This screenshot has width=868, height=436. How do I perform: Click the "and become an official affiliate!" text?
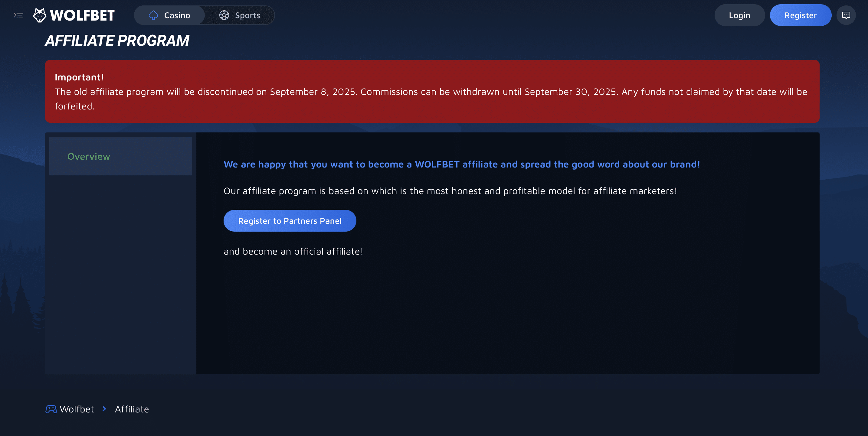(x=293, y=252)
